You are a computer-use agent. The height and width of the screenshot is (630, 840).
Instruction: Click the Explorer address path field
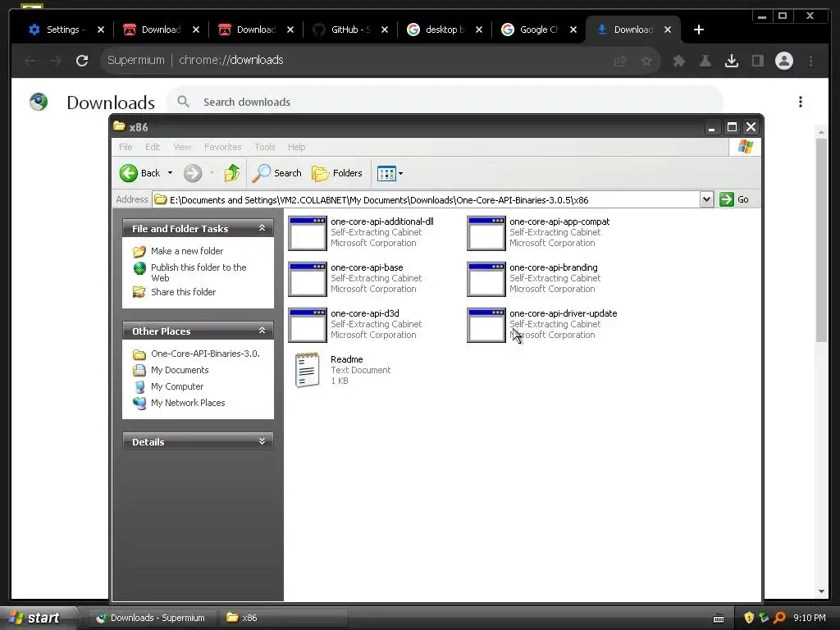(427, 200)
